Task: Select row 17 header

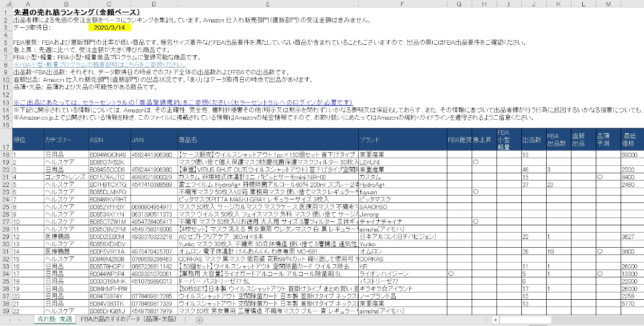Action: coord(6,140)
